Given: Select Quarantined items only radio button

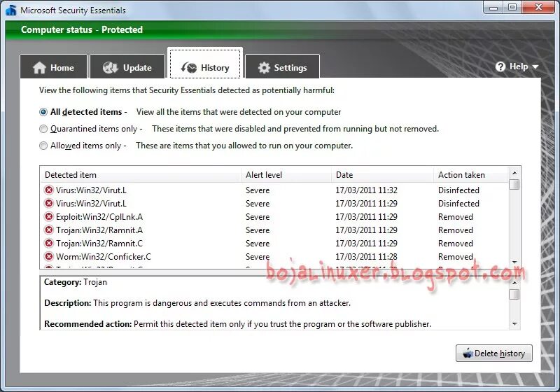Looking at the screenshot, I should point(43,129).
